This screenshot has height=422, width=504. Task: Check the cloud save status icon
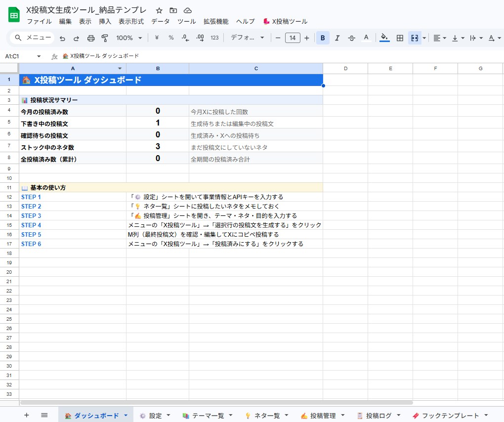(x=188, y=10)
